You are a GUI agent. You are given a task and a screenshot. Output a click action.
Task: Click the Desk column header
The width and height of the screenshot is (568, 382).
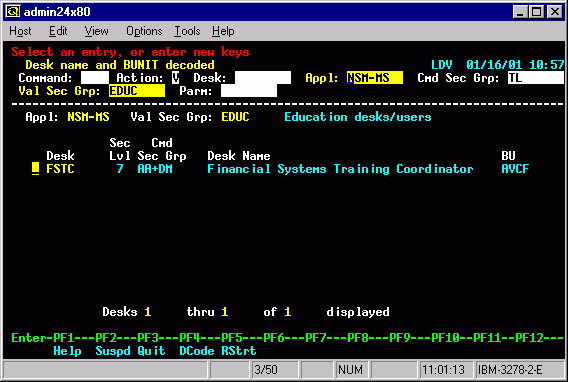point(60,156)
